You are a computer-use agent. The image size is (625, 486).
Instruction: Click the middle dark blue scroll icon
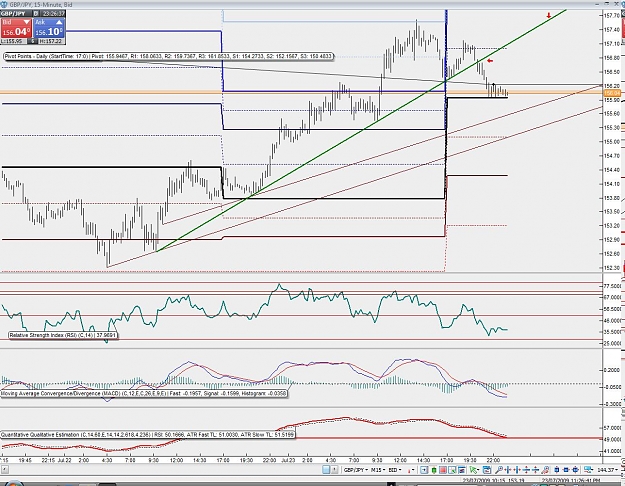tap(566, 470)
